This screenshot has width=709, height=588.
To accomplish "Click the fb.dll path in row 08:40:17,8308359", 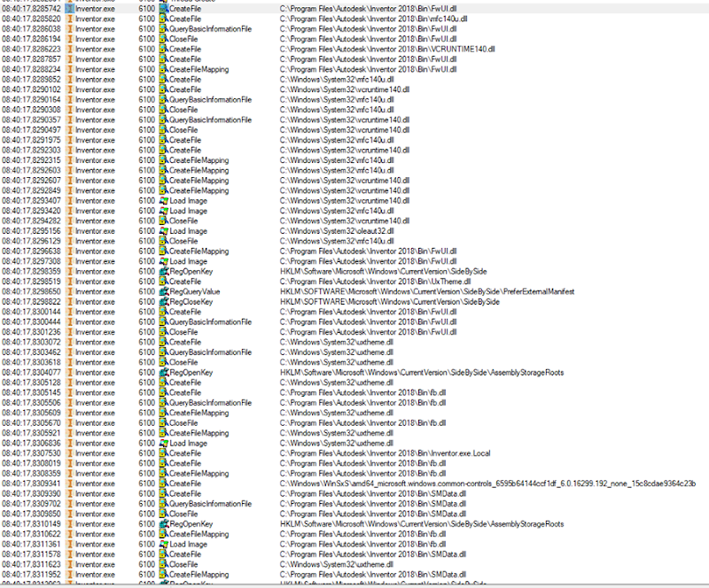I will click(362, 473).
